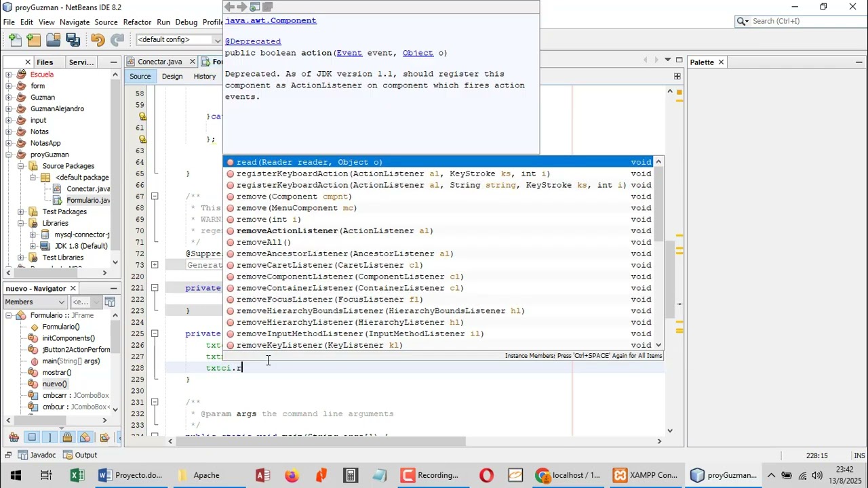Close the Palette panel

(721, 62)
